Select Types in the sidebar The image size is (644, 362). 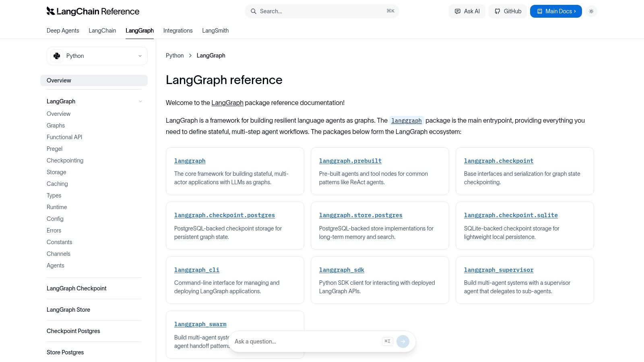pyautogui.click(x=54, y=195)
